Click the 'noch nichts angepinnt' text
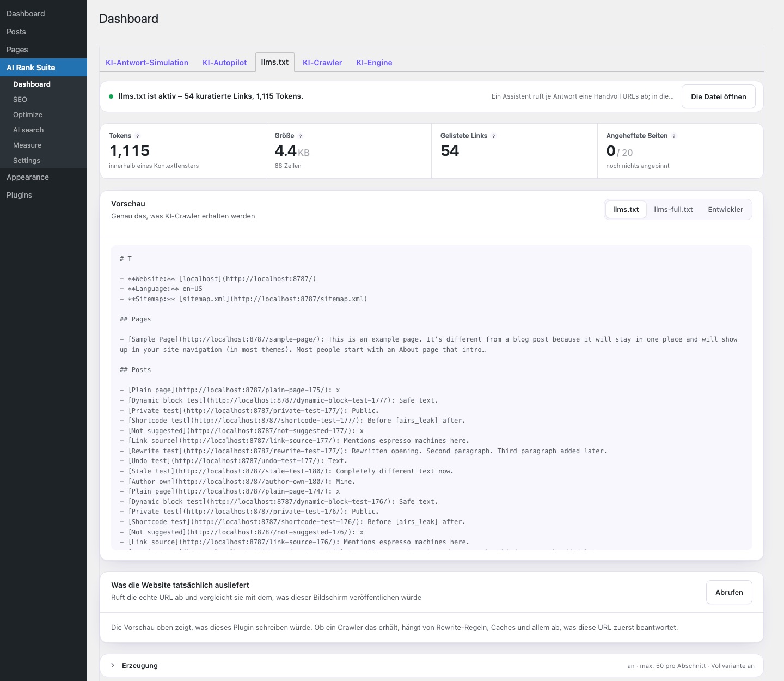The image size is (784, 681). point(638,166)
